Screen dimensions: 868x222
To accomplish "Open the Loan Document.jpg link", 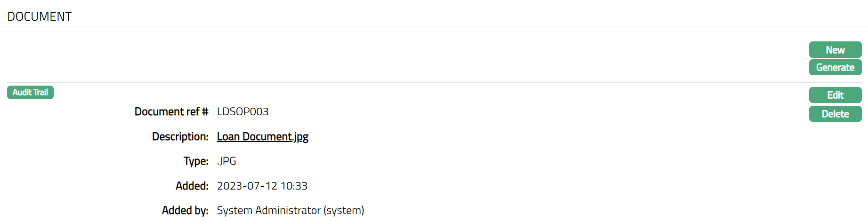I will (x=262, y=136).
